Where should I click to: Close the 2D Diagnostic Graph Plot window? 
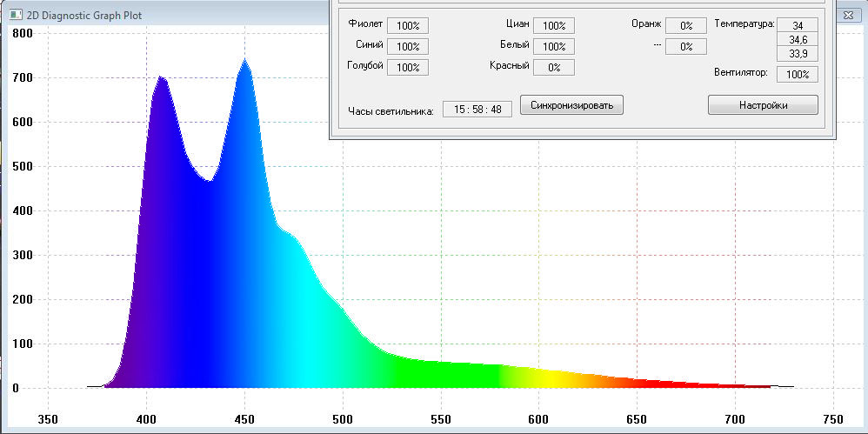[x=848, y=15]
